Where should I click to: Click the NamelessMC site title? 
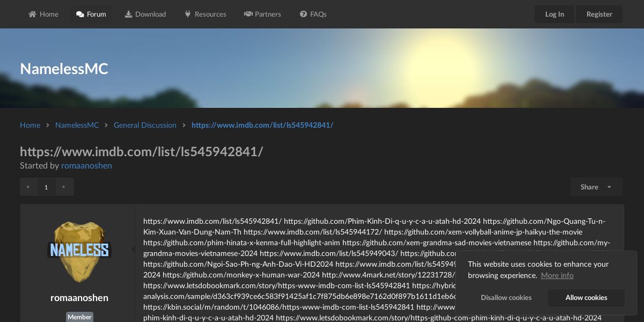point(64,69)
